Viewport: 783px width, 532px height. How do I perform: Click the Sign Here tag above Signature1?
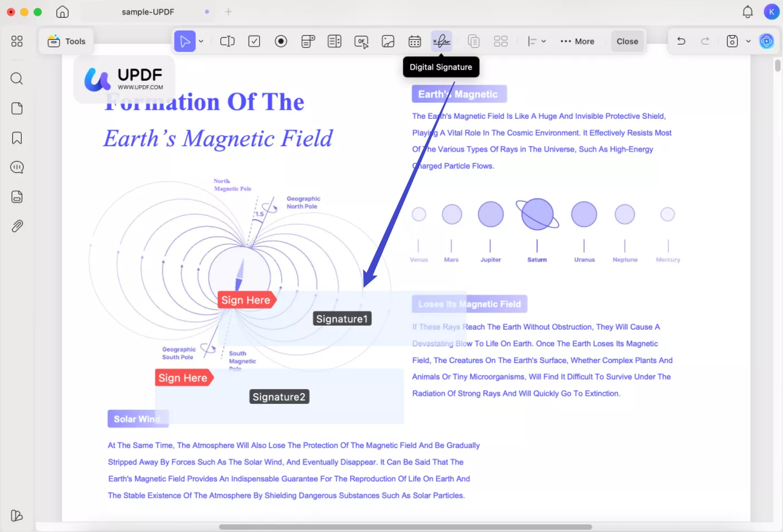(x=246, y=300)
